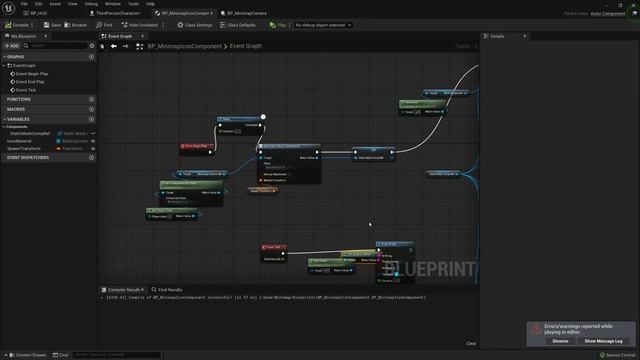Add a new function

pyautogui.click(x=91, y=99)
